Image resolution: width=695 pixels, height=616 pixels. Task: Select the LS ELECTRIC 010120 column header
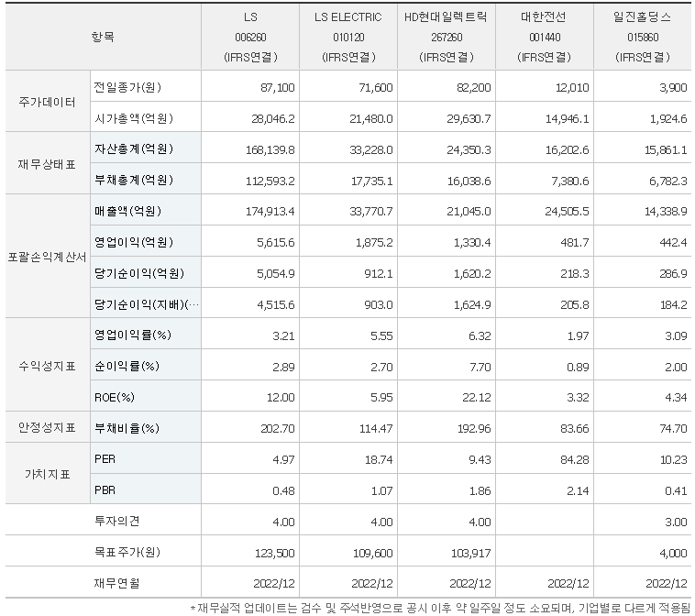coord(348,37)
